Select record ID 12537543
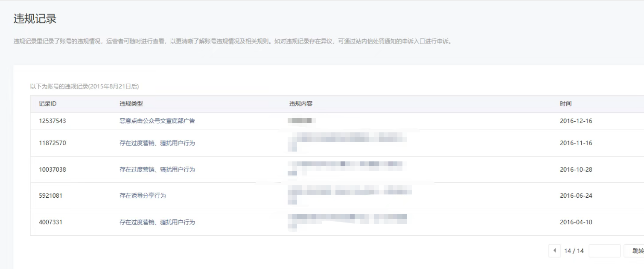 [52, 121]
